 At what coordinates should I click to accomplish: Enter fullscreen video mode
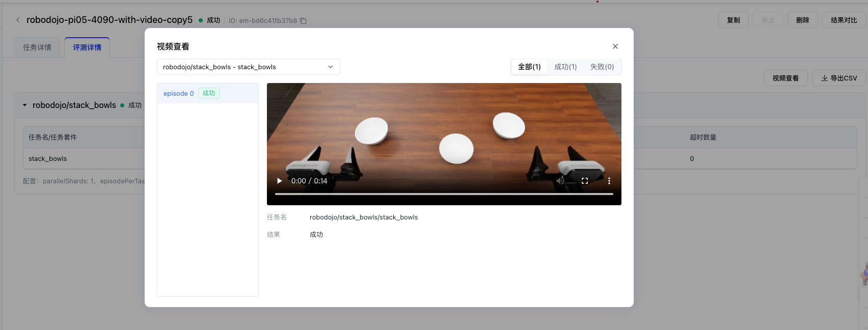[585, 181]
